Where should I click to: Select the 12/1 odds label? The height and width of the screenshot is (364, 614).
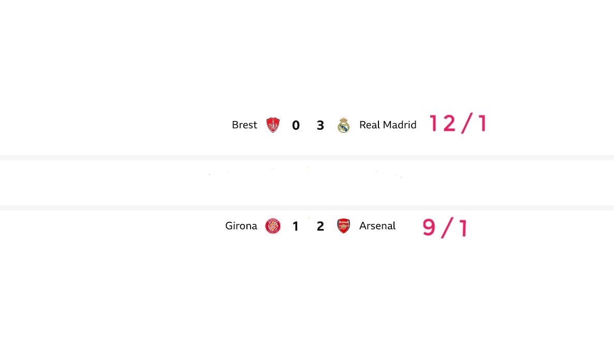[x=458, y=123]
